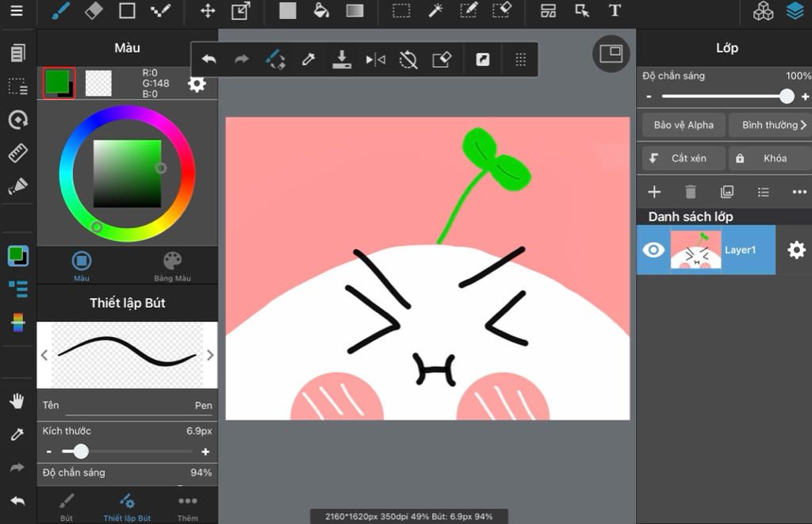Open Bình thường blend mode dropdown

pyautogui.click(x=770, y=125)
